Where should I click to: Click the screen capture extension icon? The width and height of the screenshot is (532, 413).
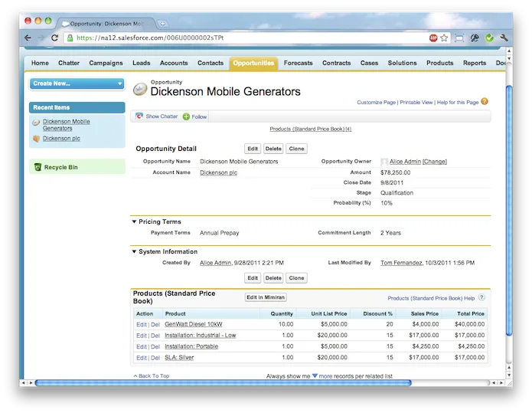pyautogui.click(x=459, y=38)
